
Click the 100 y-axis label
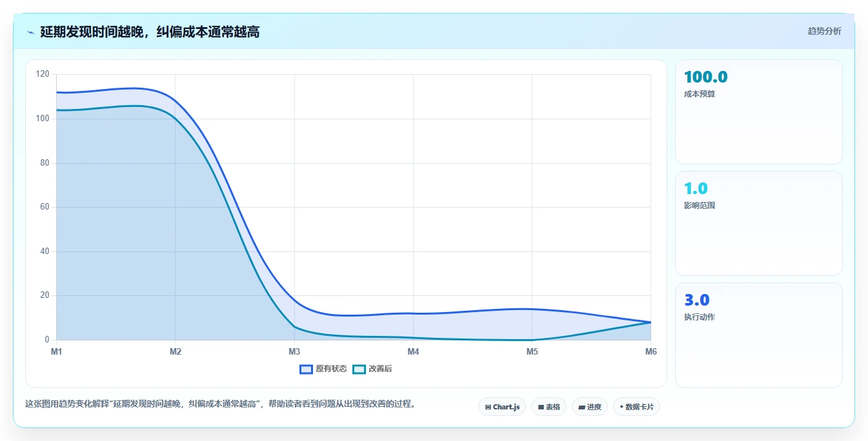pos(43,119)
